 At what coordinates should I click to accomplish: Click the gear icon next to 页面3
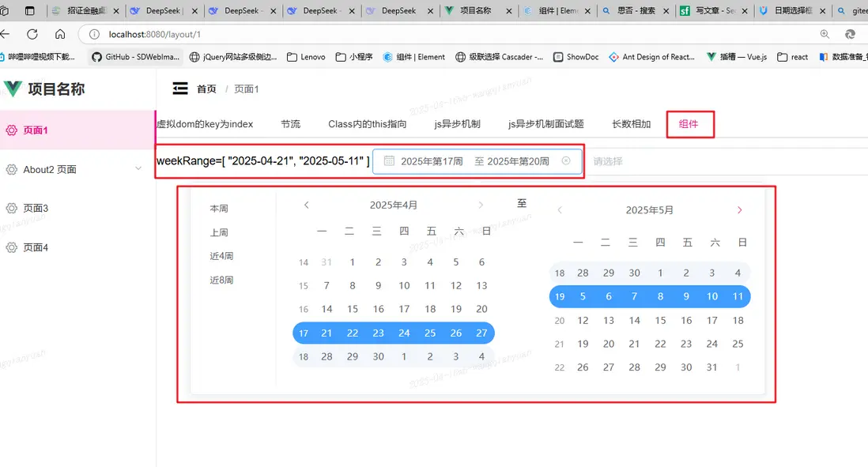pyautogui.click(x=12, y=208)
